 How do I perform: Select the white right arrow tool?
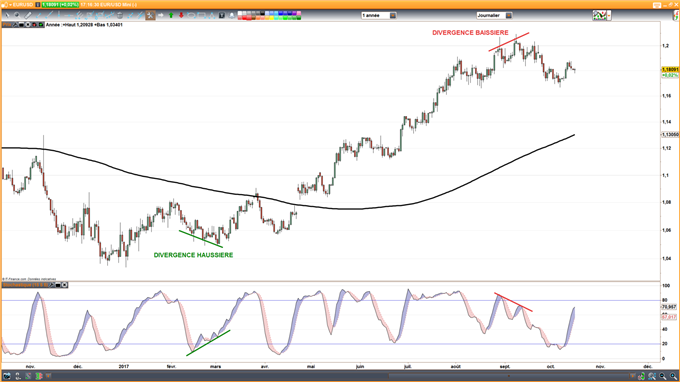coord(160,15)
